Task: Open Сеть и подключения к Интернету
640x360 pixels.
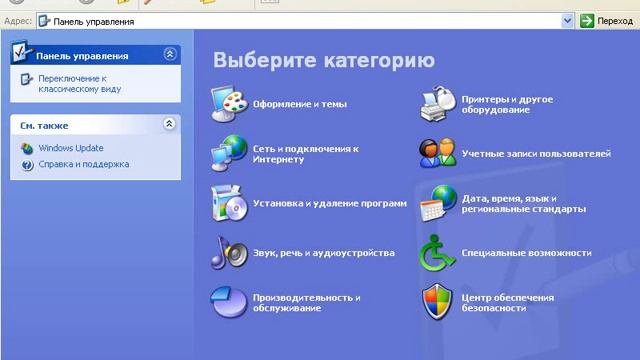Action: tap(305, 154)
